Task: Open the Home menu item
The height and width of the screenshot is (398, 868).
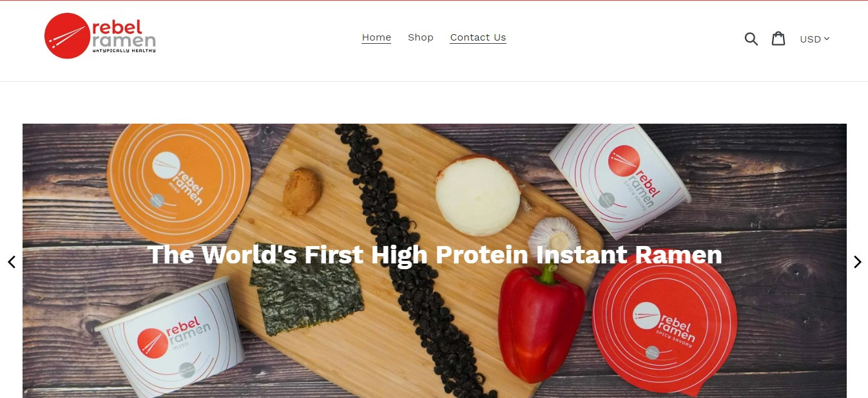Action: pos(376,37)
